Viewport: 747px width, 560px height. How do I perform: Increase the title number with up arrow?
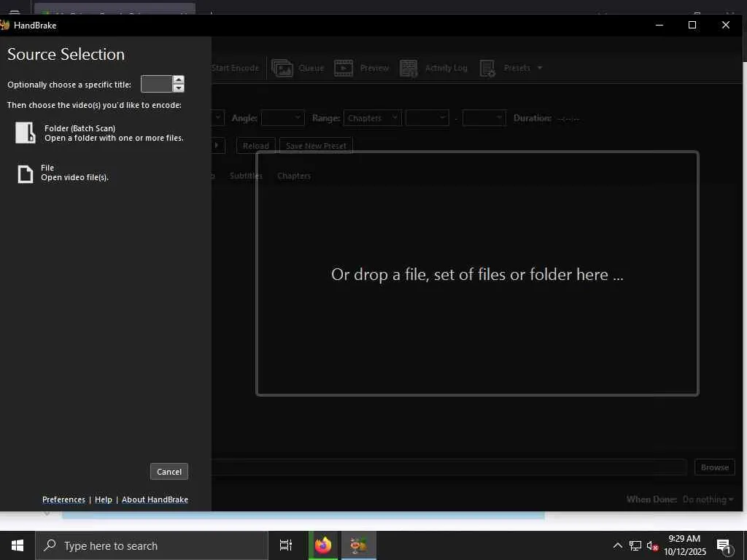pyautogui.click(x=179, y=79)
